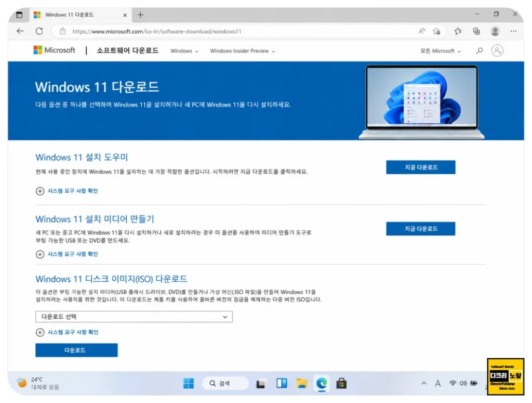Expand 시스템 요구 사항 확인 under 설치 도우미
This screenshot has height=403, width=532.
[x=67, y=191]
